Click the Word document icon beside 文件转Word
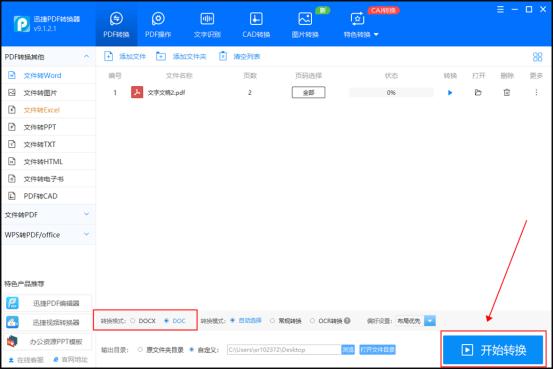The image size is (554, 369). pos(12,75)
